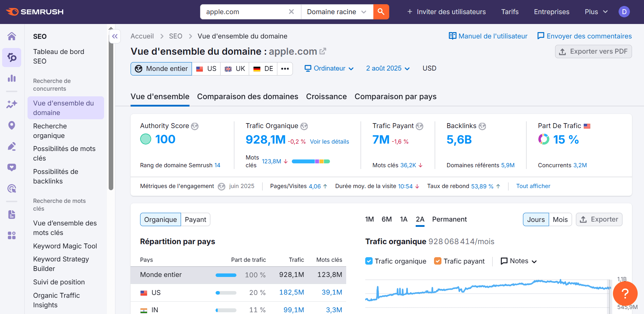
Task: Switch to the Payant toggle
Action: (x=195, y=219)
